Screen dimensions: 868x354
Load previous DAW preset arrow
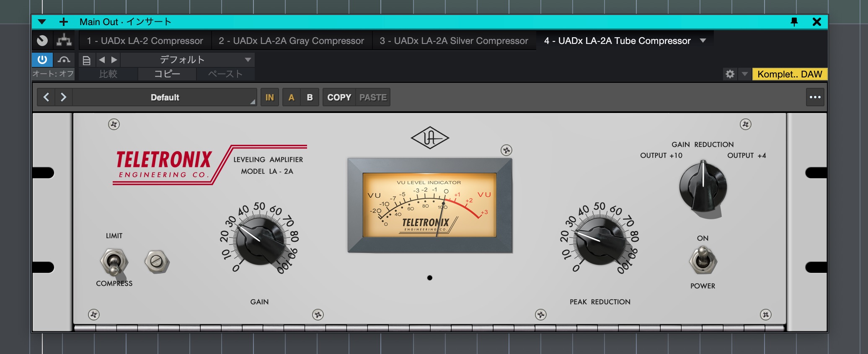point(102,60)
